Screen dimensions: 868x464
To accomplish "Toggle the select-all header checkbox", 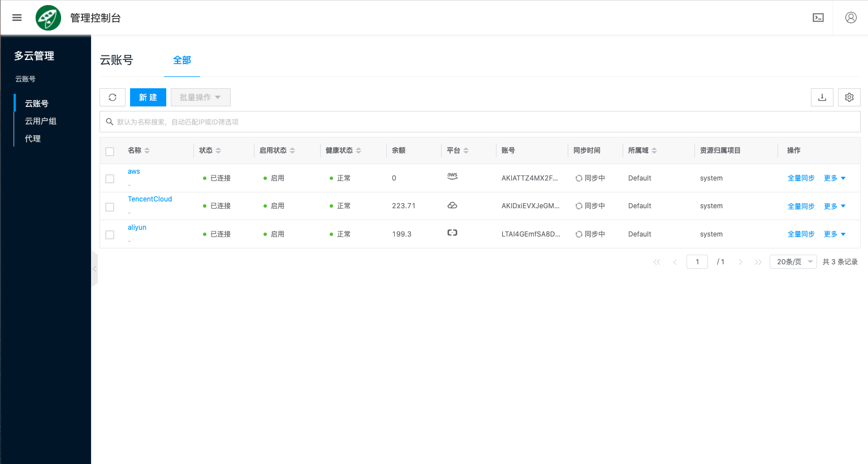I will (110, 151).
